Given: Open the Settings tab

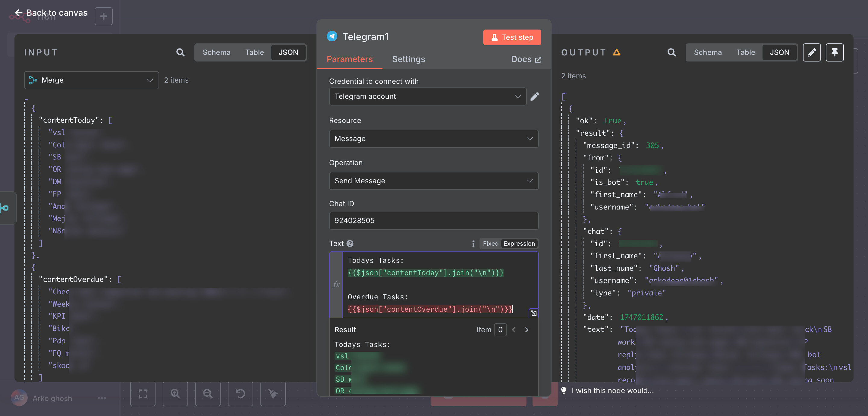Looking at the screenshot, I should click(x=408, y=59).
